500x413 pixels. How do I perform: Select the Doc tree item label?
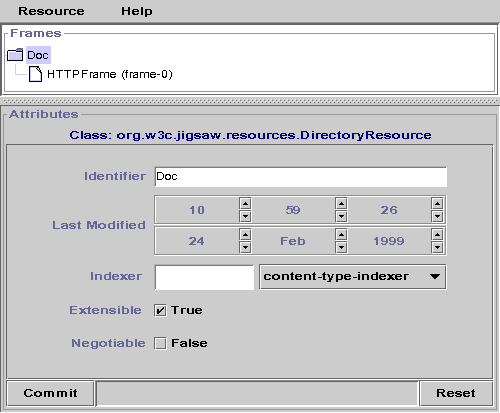pyautogui.click(x=38, y=55)
